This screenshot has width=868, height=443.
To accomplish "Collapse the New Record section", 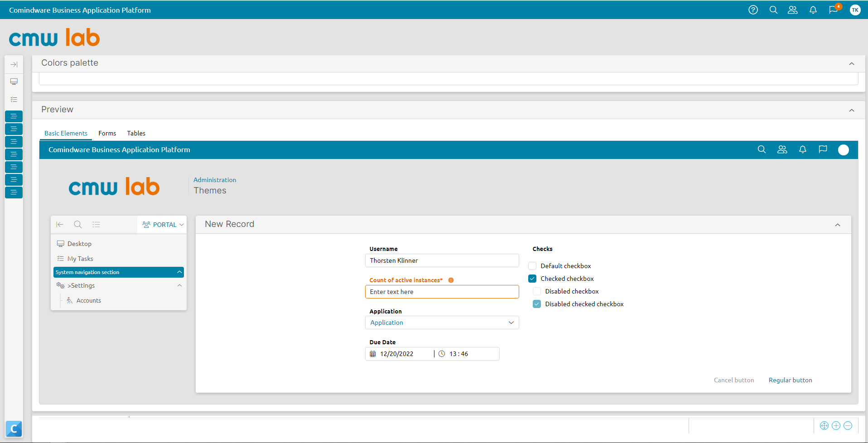I will coord(838,225).
